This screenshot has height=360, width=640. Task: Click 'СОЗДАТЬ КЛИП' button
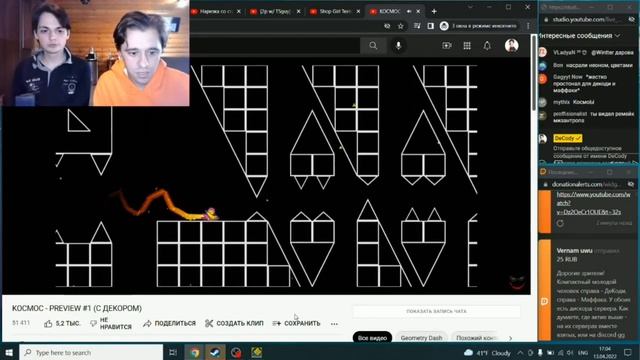tap(234, 323)
